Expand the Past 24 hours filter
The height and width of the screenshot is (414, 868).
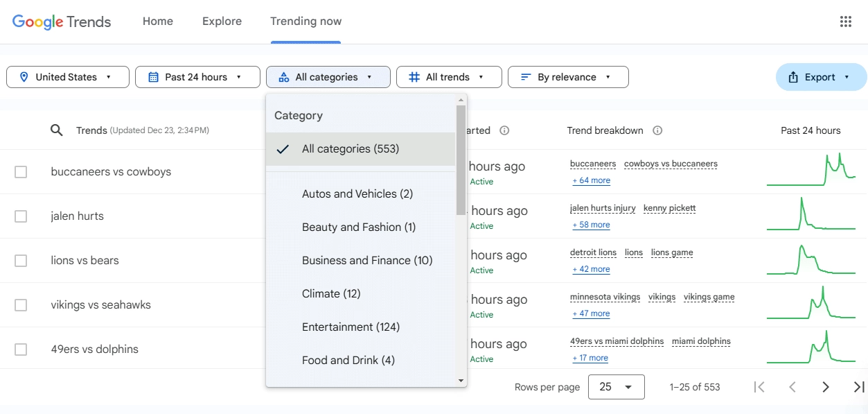coord(197,77)
